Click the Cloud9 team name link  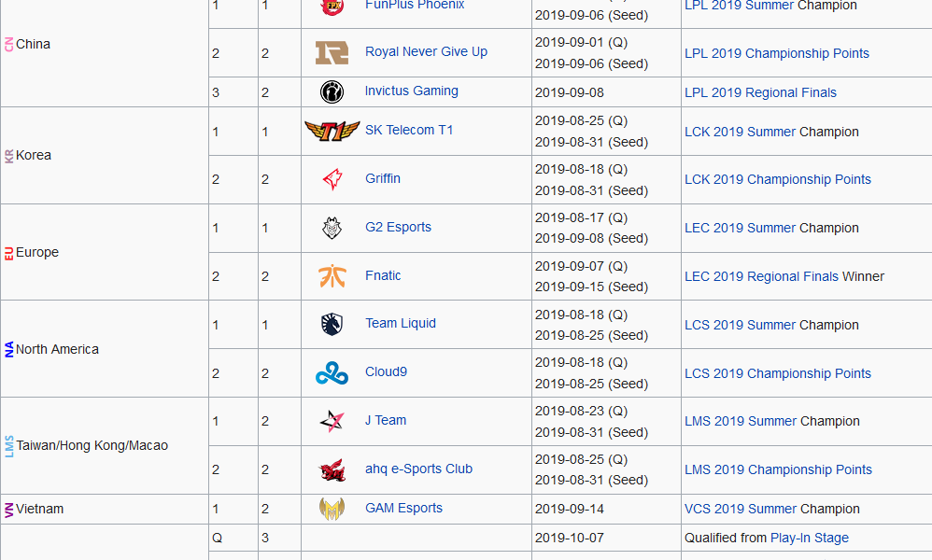pos(386,371)
